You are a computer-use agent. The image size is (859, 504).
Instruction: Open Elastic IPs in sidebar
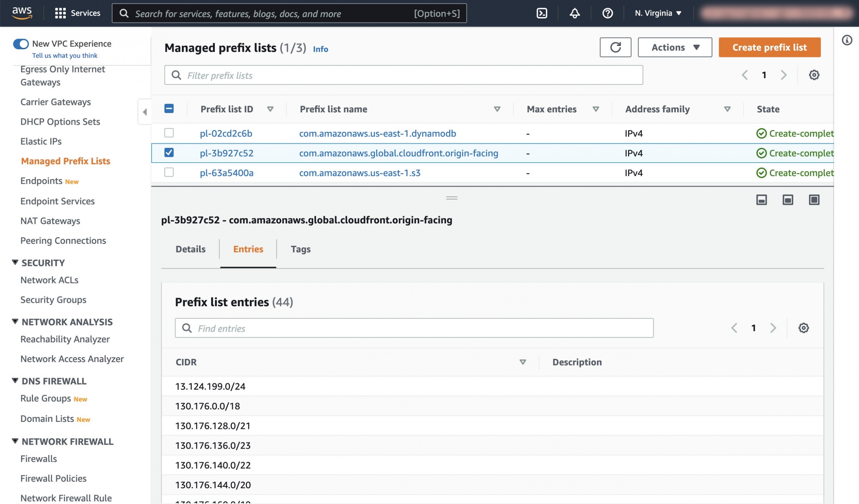41,141
